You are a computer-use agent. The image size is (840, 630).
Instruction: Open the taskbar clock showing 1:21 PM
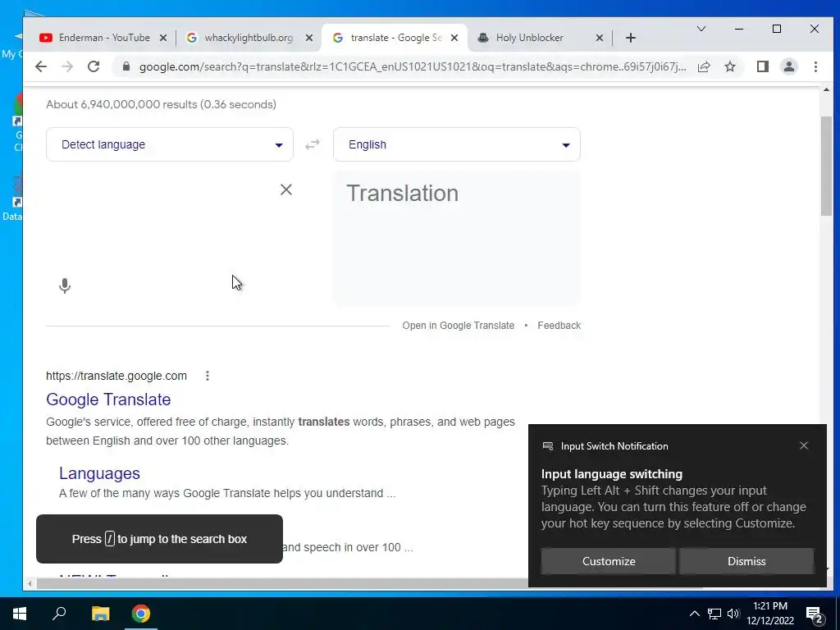[x=769, y=614]
